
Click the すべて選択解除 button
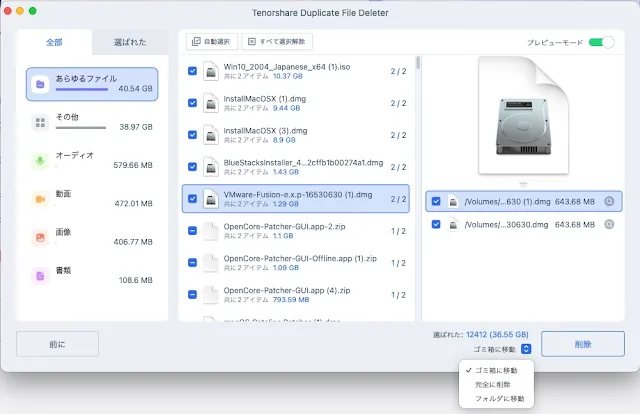tap(277, 42)
